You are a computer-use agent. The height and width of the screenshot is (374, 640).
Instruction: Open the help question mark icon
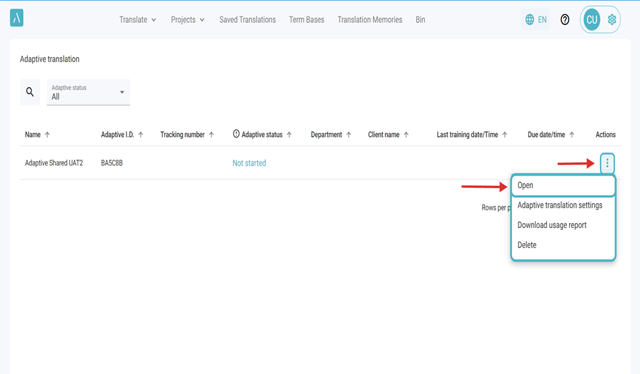(564, 20)
